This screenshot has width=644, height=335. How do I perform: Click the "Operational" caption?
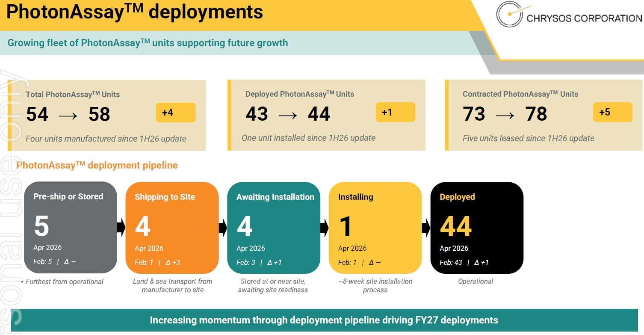[476, 281]
